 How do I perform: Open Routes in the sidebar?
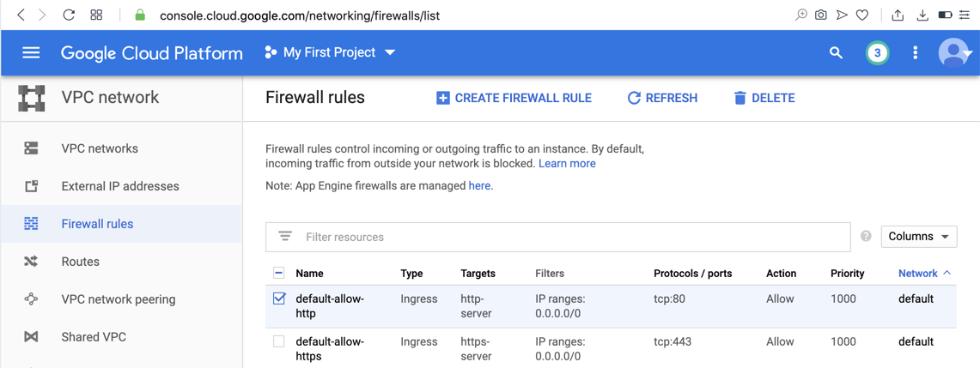click(x=81, y=262)
